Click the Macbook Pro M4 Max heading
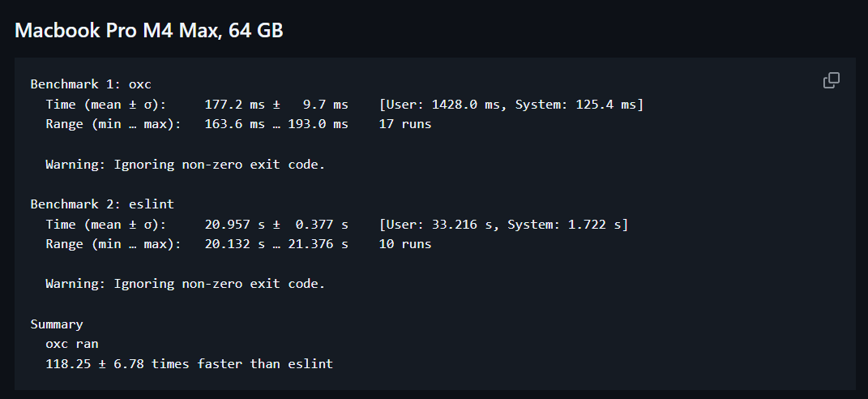Image resolution: width=868 pixels, height=399 pixels. 148,30
